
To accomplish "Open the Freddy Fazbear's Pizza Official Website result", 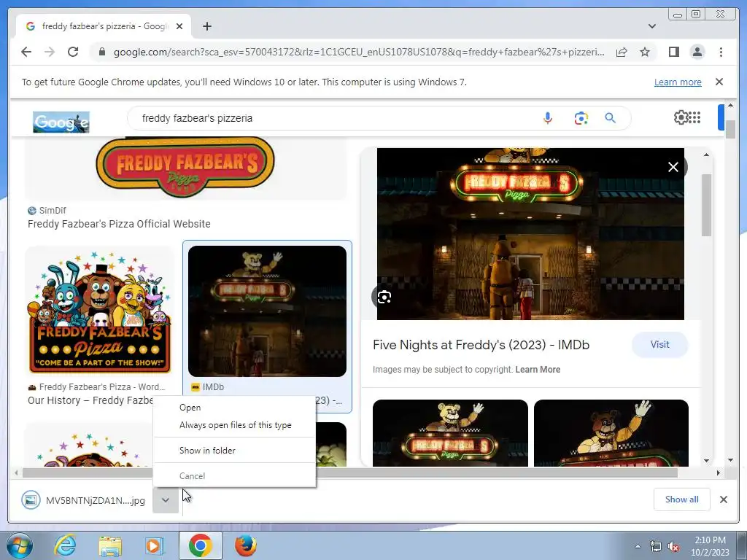I will (x=119, y=224).
